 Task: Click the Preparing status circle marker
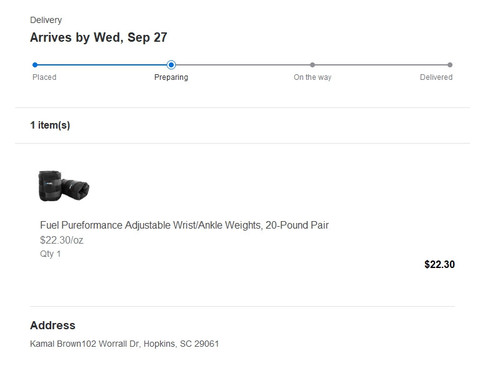[171, 65]
